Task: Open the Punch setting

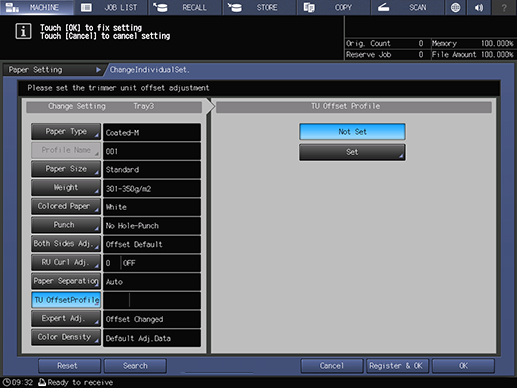Action: point(66,225)
